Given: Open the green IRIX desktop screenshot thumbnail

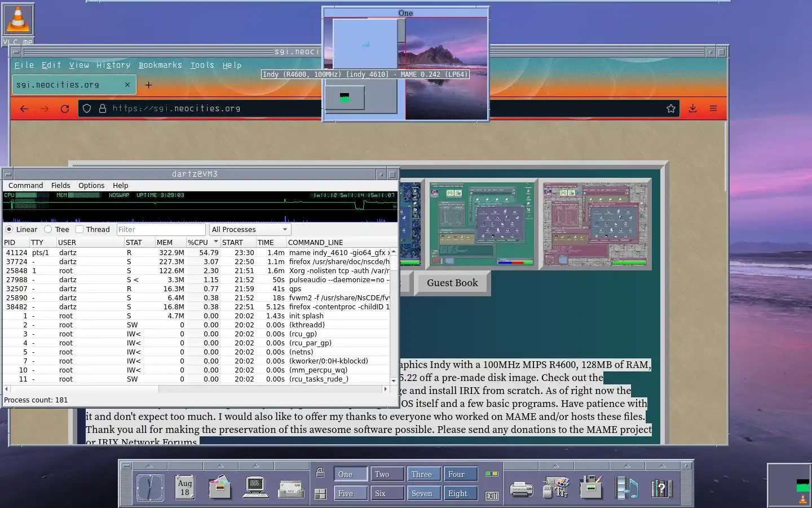Looking at the screenshot, I should (x=481, y=225).
